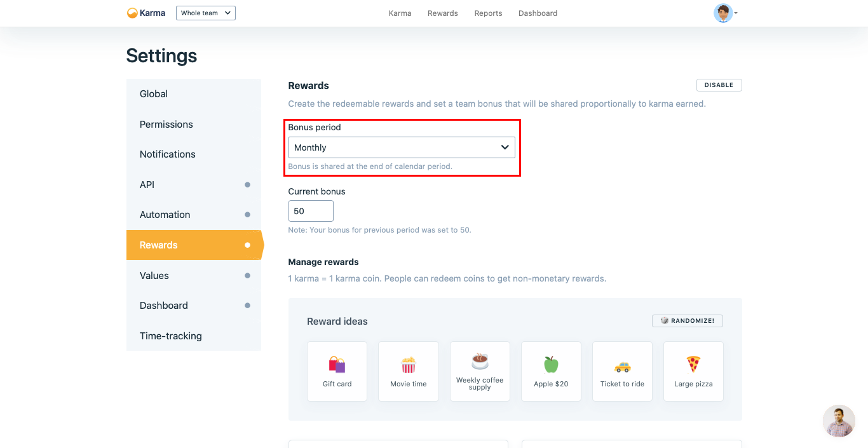This screenshot has height=448, width=868.
Task: Open Global settings section
Action: click(194, 94)
